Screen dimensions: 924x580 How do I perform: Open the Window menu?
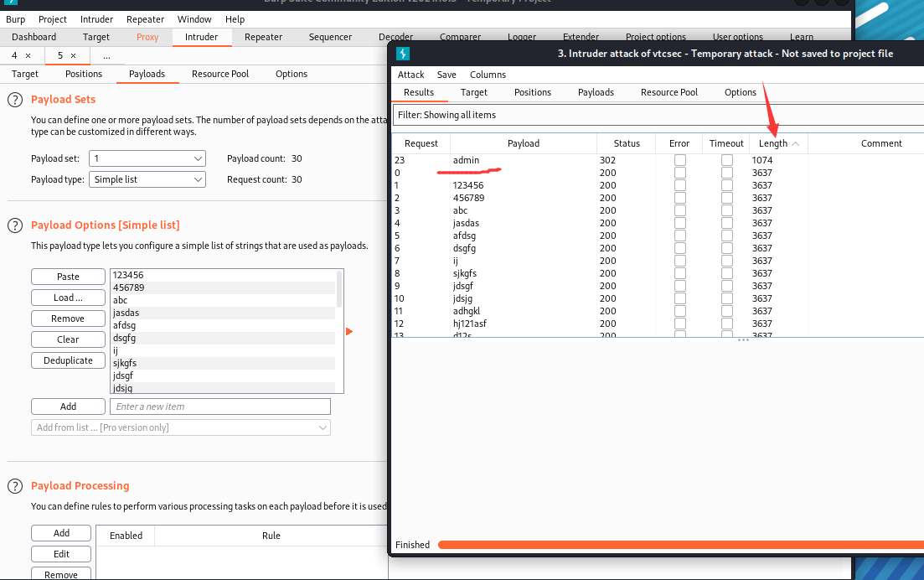pyautogui.click(x=194, y=19)
